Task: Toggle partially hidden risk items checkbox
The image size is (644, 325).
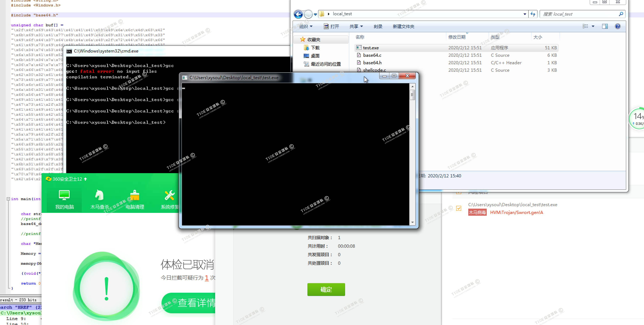Action: pos(459,193)
